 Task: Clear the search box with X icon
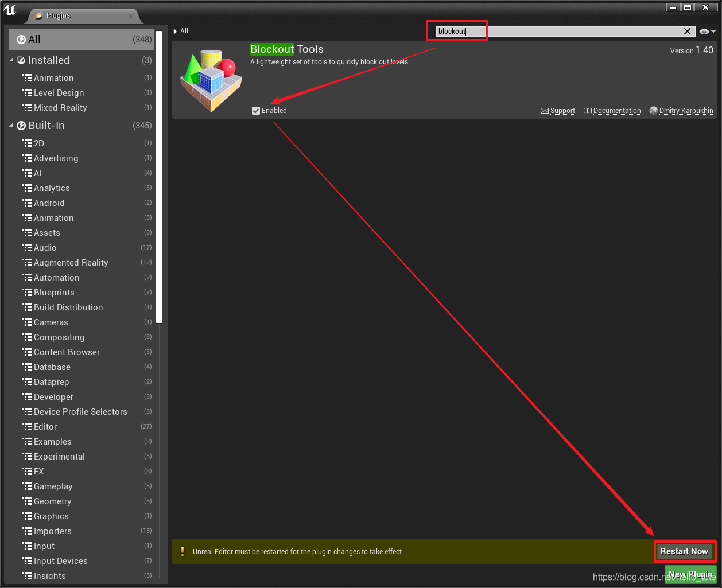tap(687, 32)
